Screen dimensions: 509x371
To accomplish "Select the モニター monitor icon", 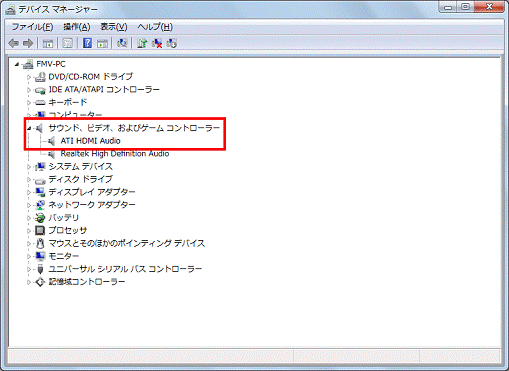I will point(40,256).
